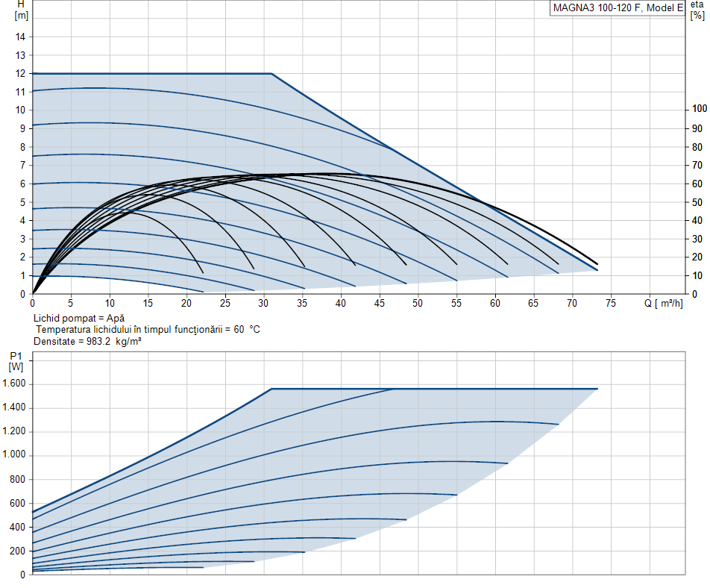
Task: Click the '13' head axis value
Action: pyautogui.click(x=20, y=55)
